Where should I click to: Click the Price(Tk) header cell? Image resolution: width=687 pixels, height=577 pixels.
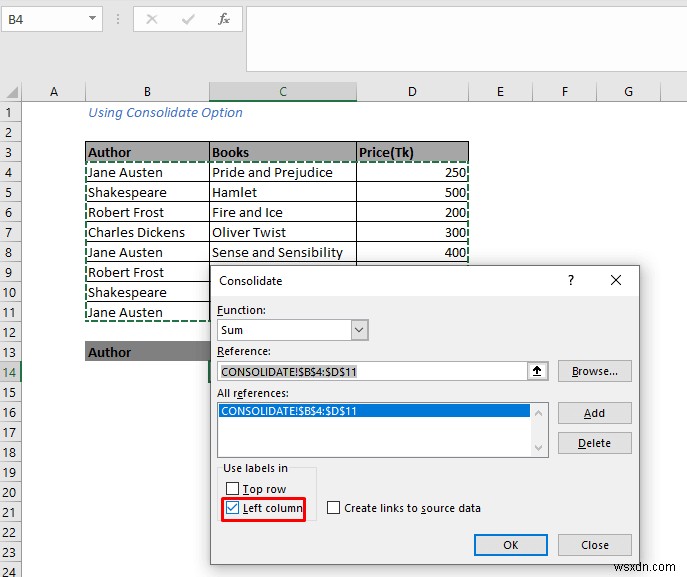(412, 152)
